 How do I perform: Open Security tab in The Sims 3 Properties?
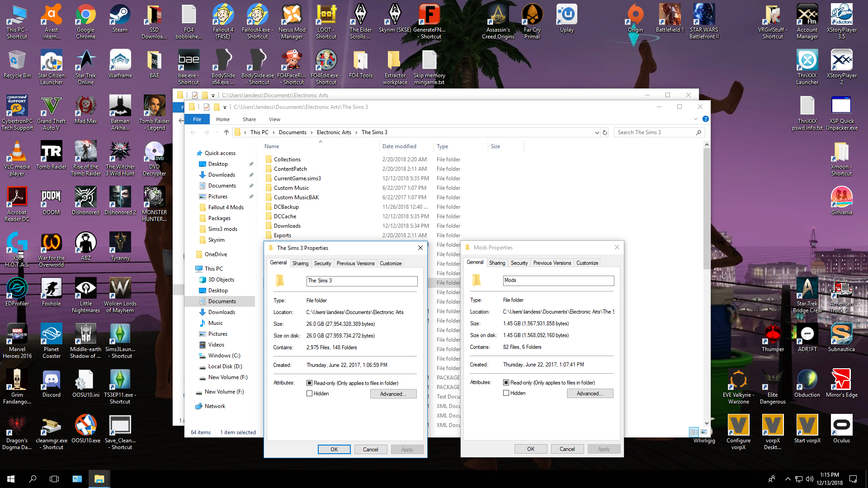tap(322, 263)
